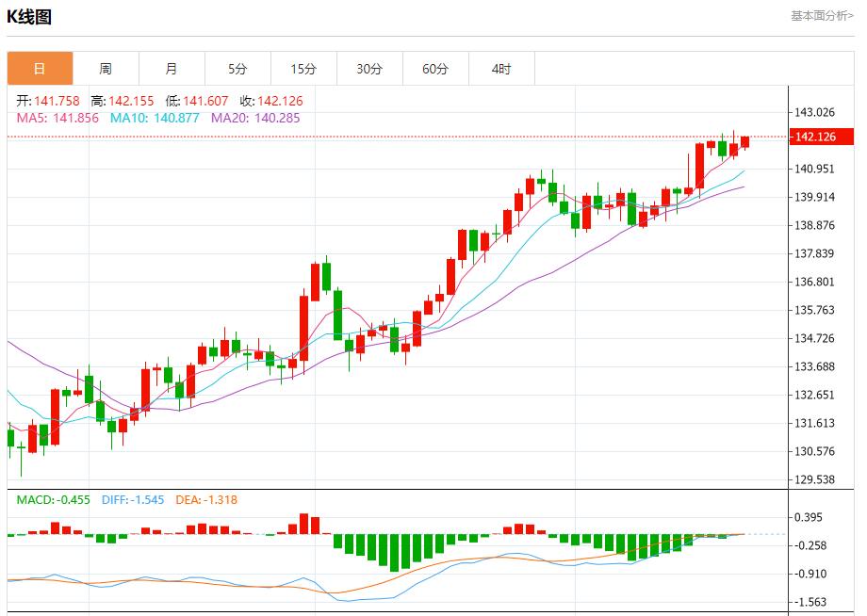Click the 收: 142.126 closing price readout
The width and height of the screenshot is (867, 616).
(x=271, y=101)
